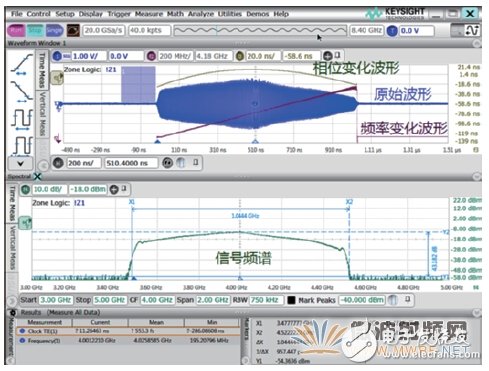Click the Run acquisition button
The height and width of the screenshot is (371, 489).
click(x=16, y=30)
